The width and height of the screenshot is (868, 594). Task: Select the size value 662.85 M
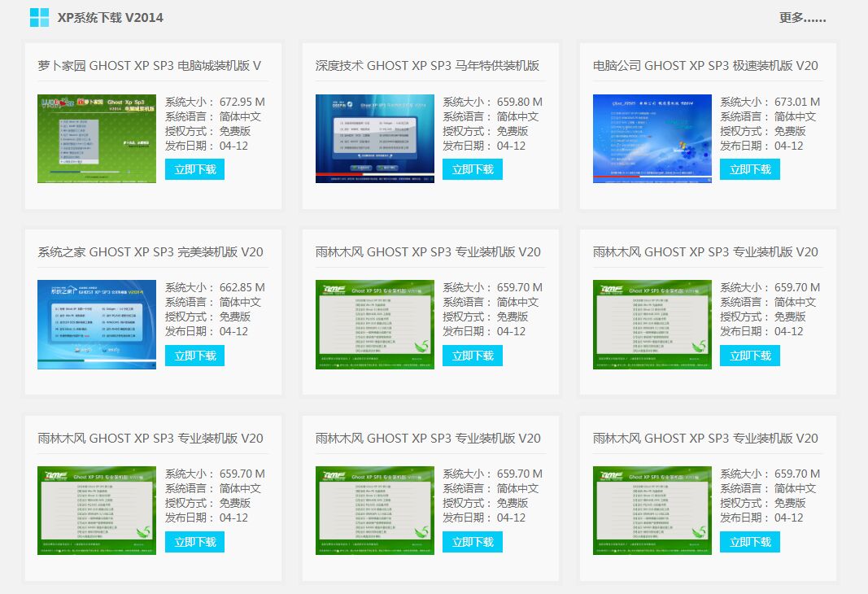click(242, 287)
